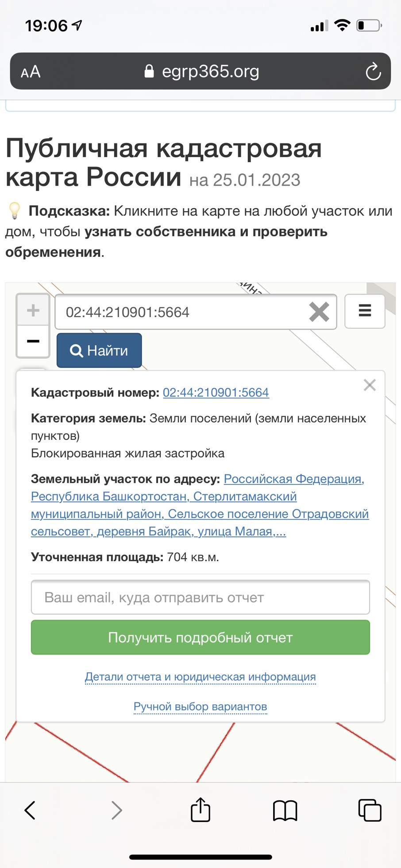
Task: Zoom out on the cadastral map
Action: [33, 341]
